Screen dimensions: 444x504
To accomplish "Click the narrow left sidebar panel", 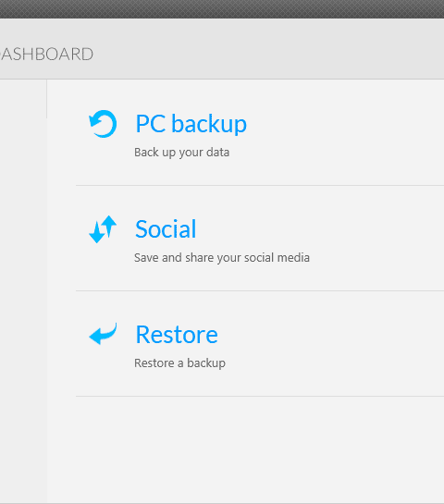I will [x=23, y=291].
